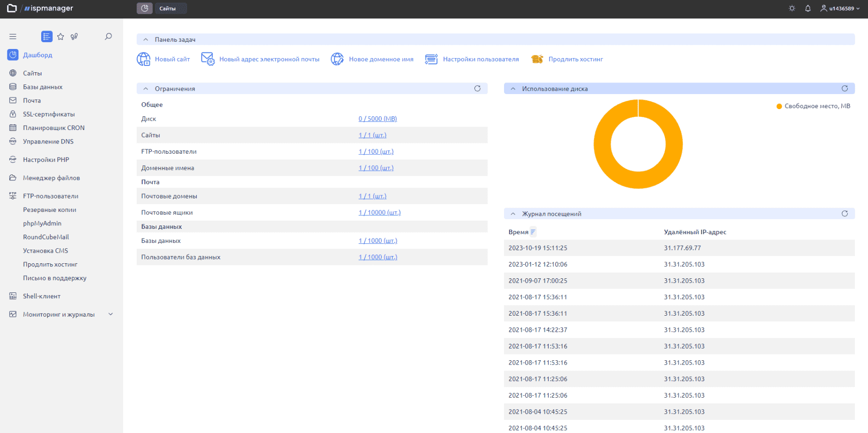Open Настройки пользователя task
Screen dimensions: 868x433
tap(472, 59)
